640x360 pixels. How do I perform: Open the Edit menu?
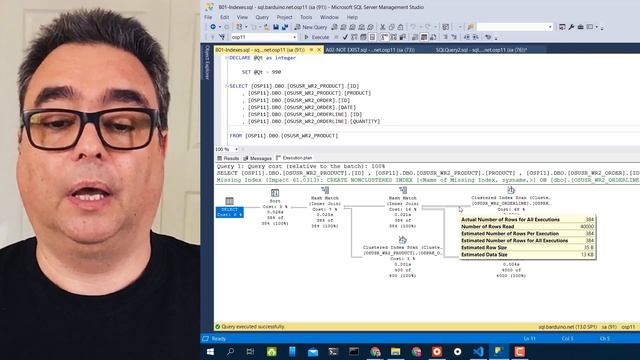[x=224, y=17]
